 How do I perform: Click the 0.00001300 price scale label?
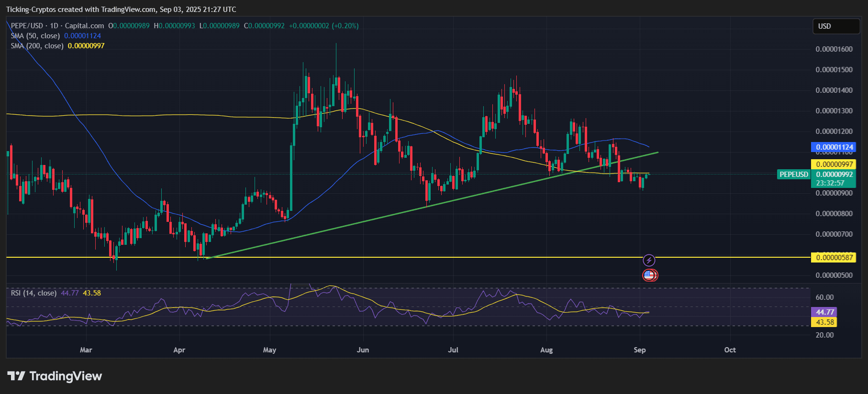click(x=834, y=111)
